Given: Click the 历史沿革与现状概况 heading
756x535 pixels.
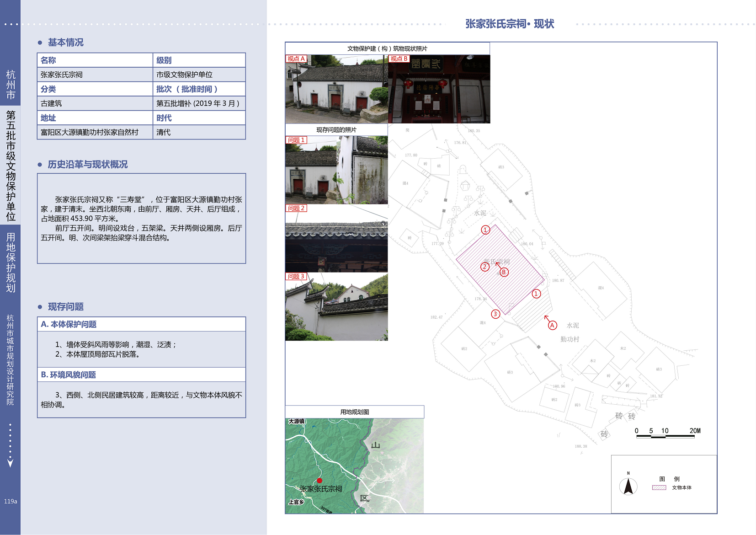Looking at the screenshot, I should point(87,165).
